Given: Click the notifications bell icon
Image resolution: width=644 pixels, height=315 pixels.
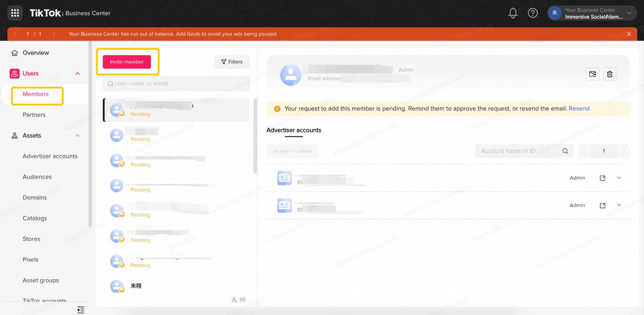Looking at the screenshot, I should click(513, 13).
